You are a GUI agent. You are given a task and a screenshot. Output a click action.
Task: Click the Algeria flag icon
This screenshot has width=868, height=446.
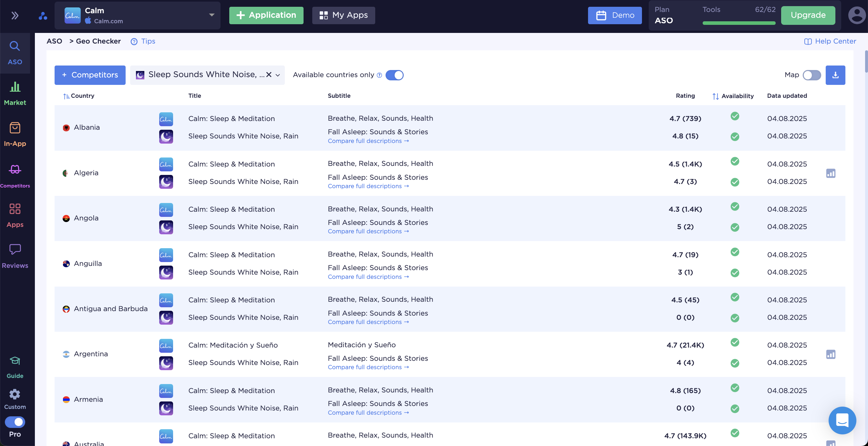66,173
